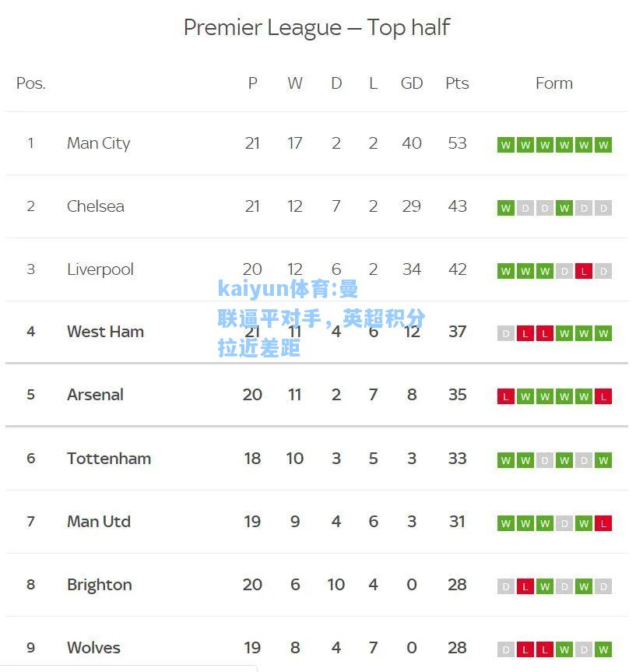Click the Pos. column header
Image resolution: width=643 pixels, height=672 pixels.
pyautogui.click(x=31, y=83)
